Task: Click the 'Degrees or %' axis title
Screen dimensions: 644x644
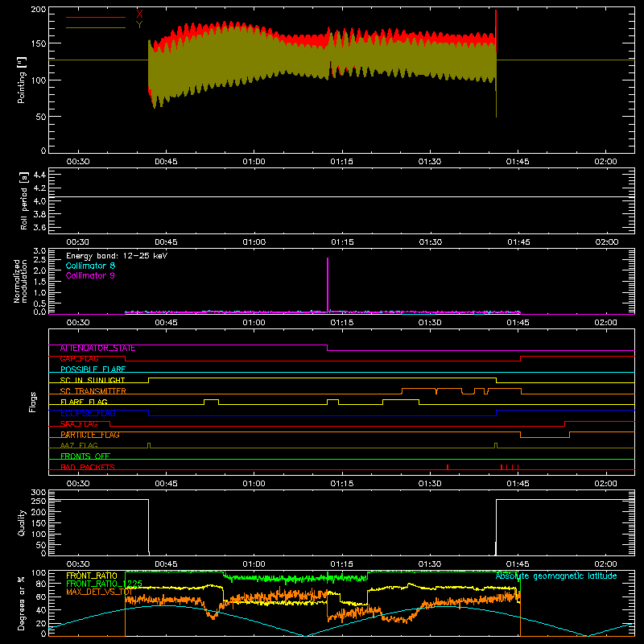Action: [21, 604]
